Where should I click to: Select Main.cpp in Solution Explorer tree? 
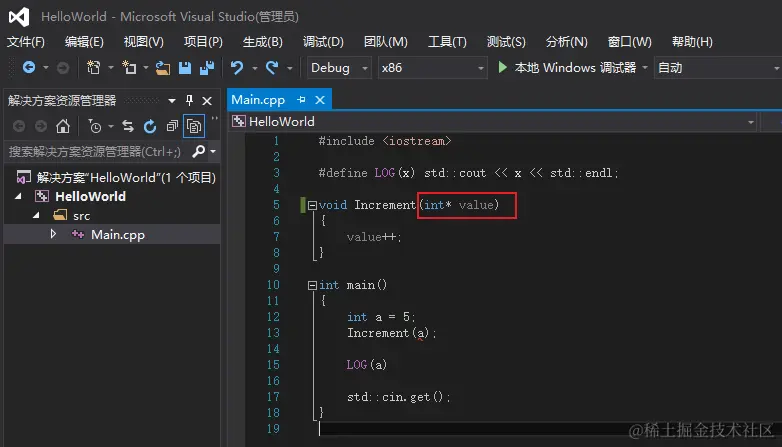118,234
